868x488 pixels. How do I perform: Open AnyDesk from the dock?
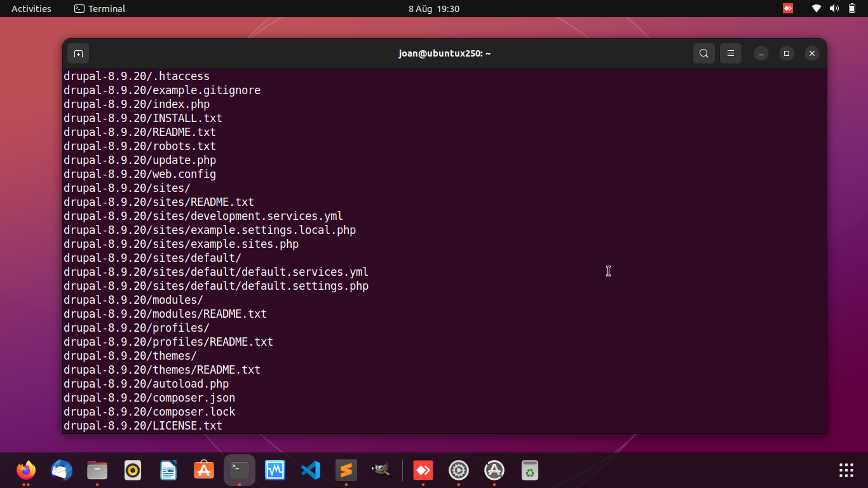tap(423, 470)
